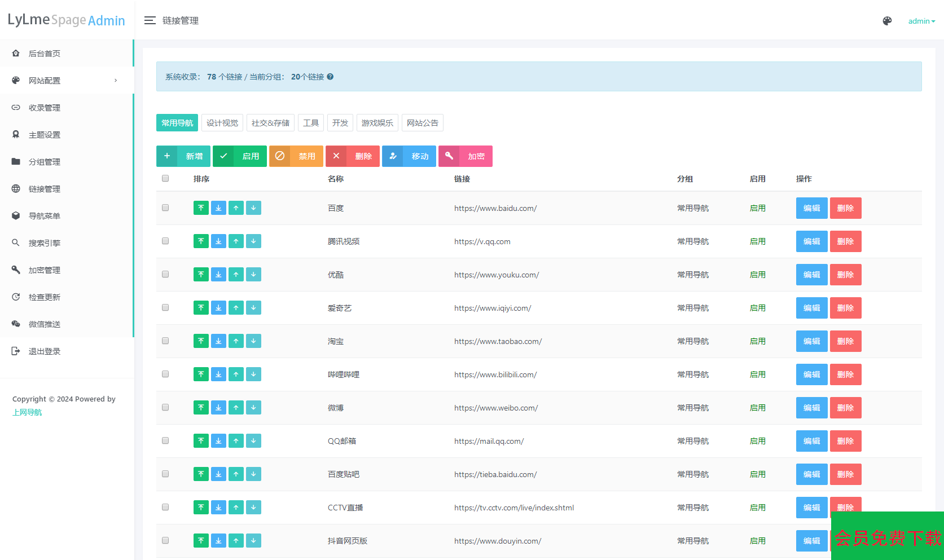Open the admin user dropdown
This screenshot has width=944, height=560.
921,21
